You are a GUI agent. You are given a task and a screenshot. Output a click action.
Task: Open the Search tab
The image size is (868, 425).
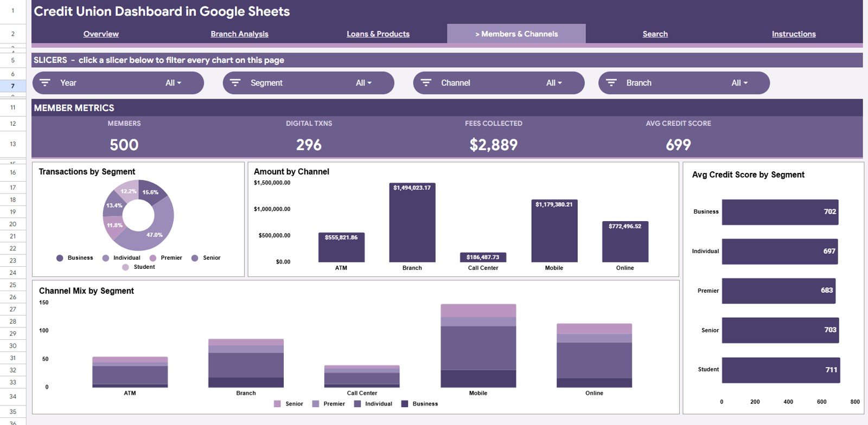tap(655, 34)
